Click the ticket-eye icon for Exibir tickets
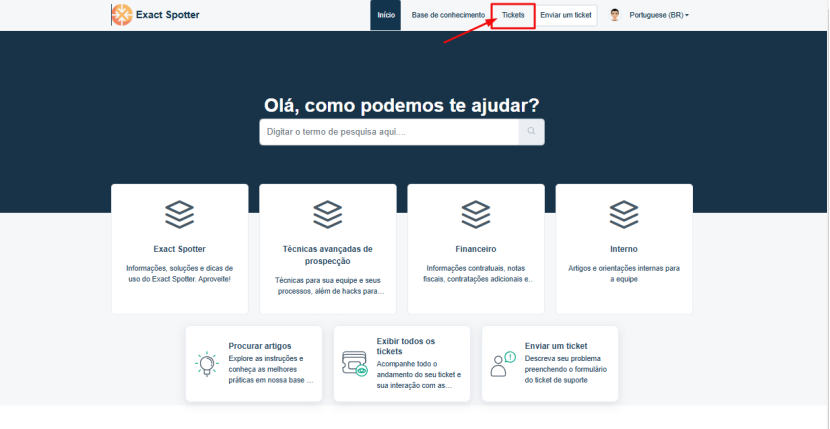The height and width of the screenshot is (429, 830). 355,364
